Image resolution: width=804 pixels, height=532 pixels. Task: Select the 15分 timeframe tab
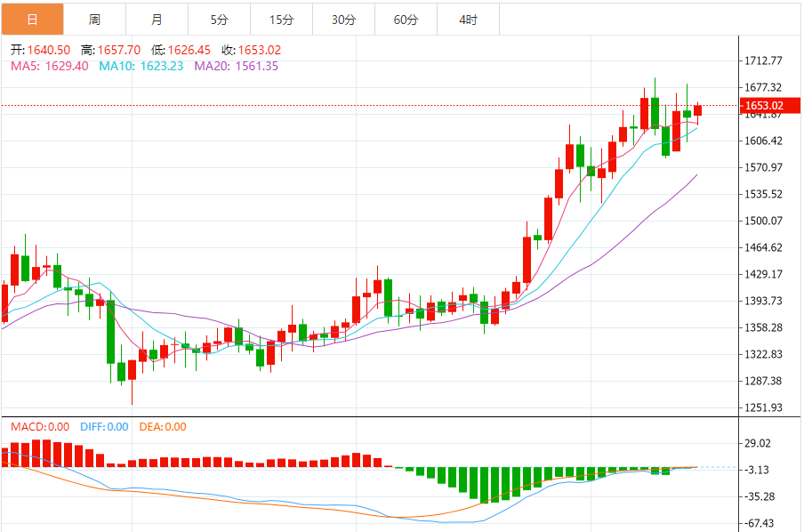[x=281, y=19]
